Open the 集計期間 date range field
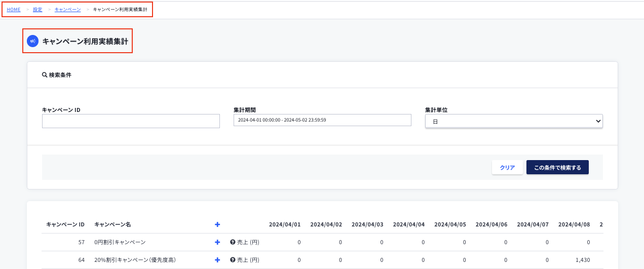 click(x=322, y=120)
